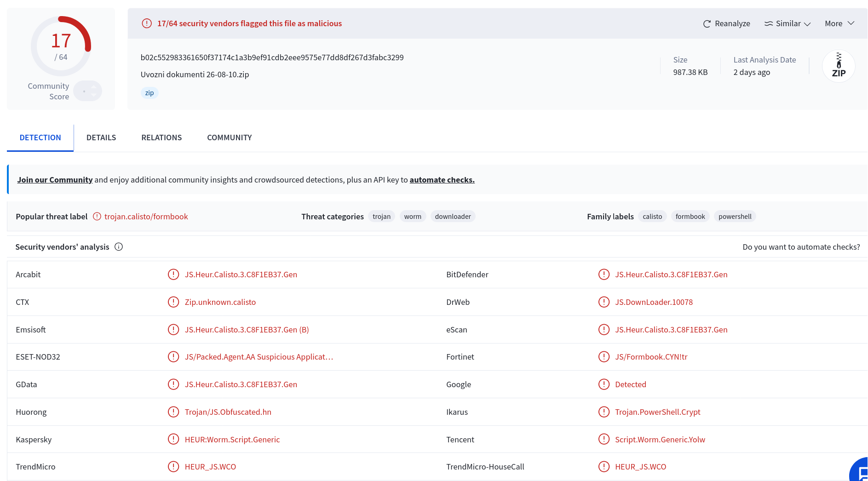The height and width of the screenshot is (481, 868).
Task: Vote up on the Community Score toggle
Action: (94, 87)
